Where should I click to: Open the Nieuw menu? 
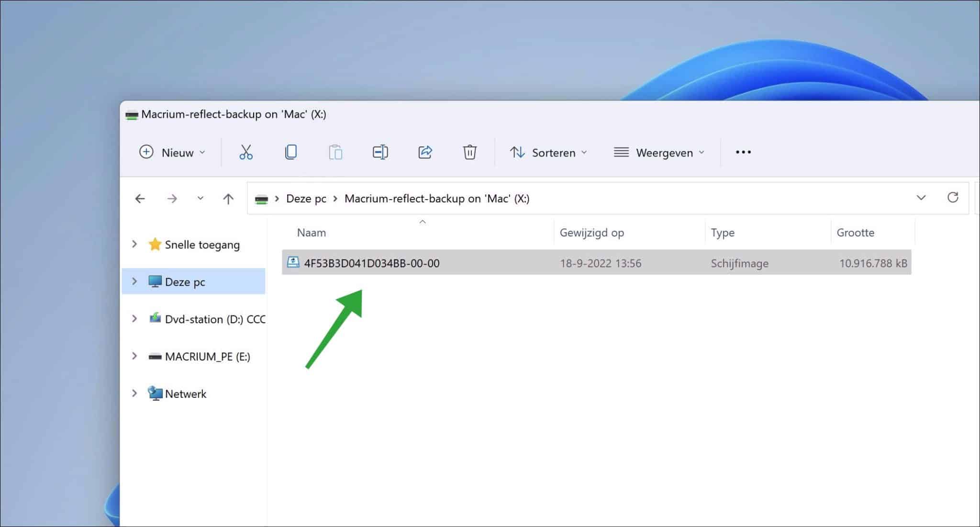172,152
